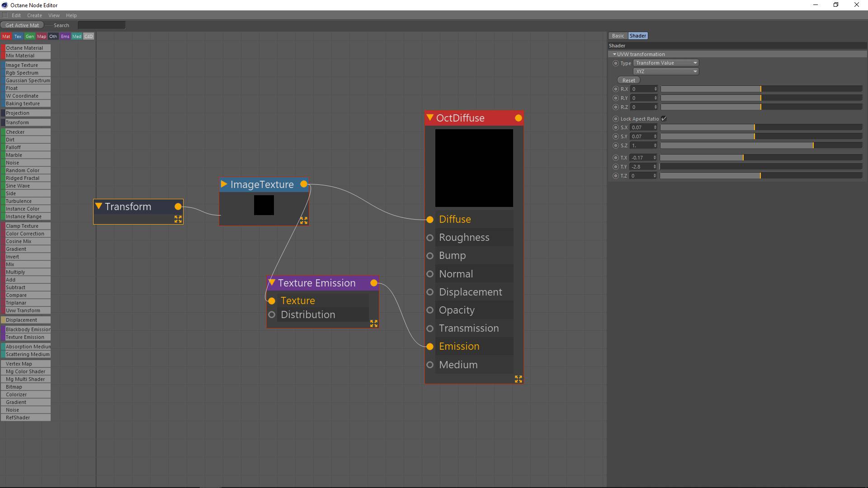Screen dimensions: 868x488
Task: Toggle the C4D node filter
Action: 89,36
